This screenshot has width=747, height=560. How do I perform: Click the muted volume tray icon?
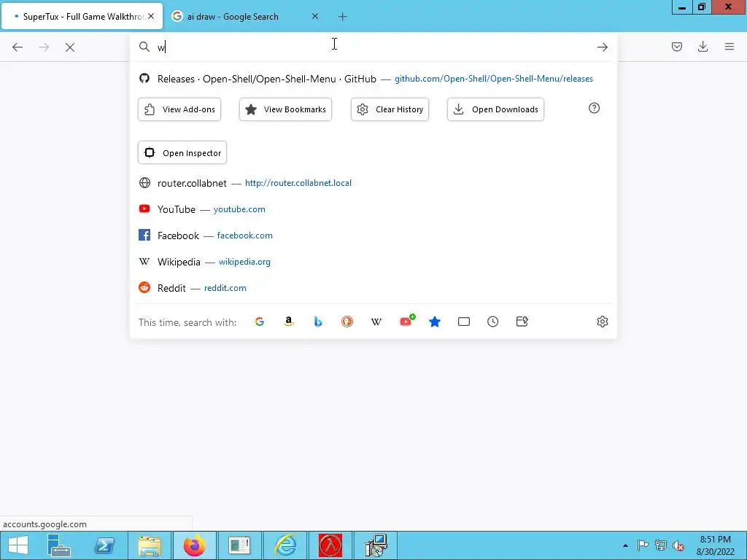click(678, 545)
